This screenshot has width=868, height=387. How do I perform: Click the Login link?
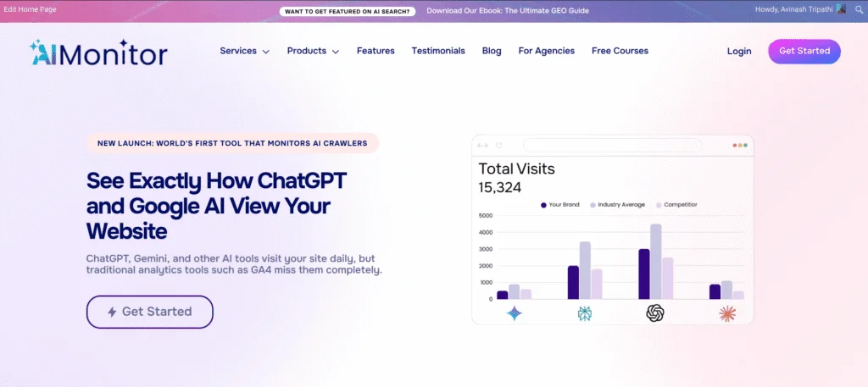(x=739, y=52)
